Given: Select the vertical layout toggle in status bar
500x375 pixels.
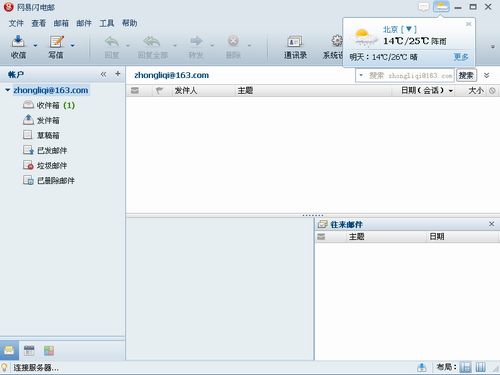Looking at the screenshot, I should 480,367.
